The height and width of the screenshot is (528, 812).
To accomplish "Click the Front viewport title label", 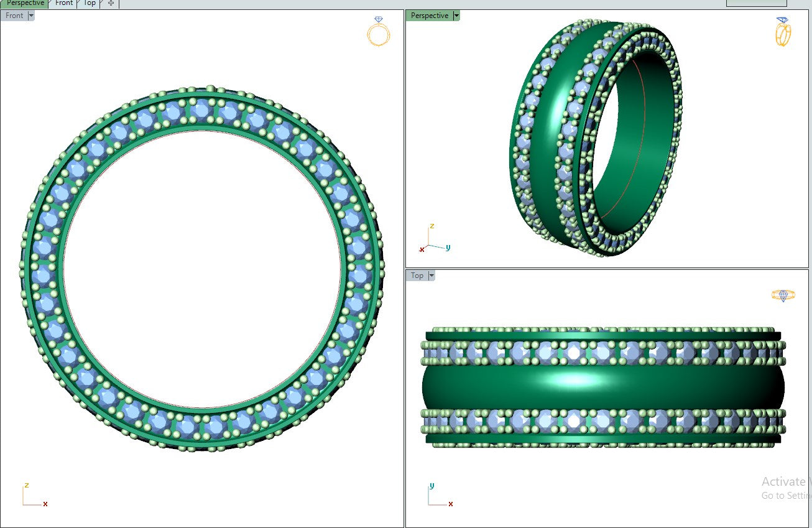I will click(x=14, y=16).
